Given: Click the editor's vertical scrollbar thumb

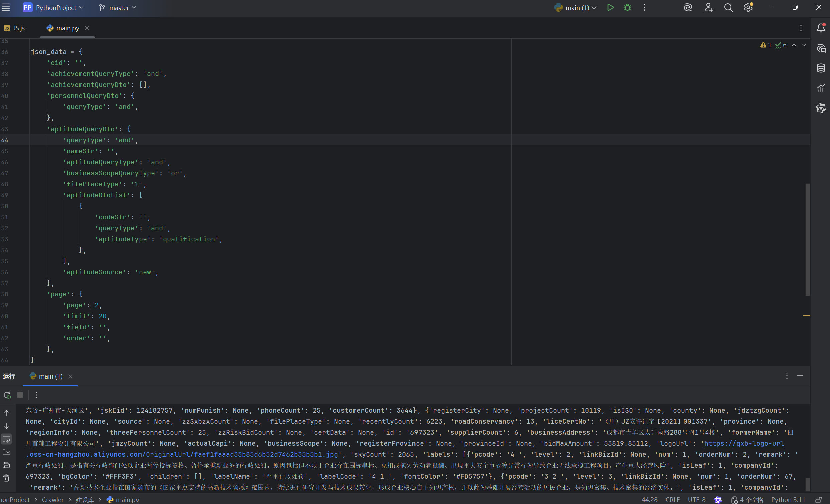Looking at the screenshot, I should point(807,239).
